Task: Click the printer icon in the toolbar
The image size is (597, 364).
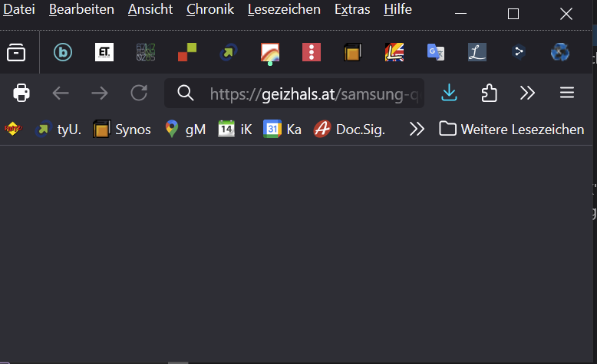Action: (21, 93)
